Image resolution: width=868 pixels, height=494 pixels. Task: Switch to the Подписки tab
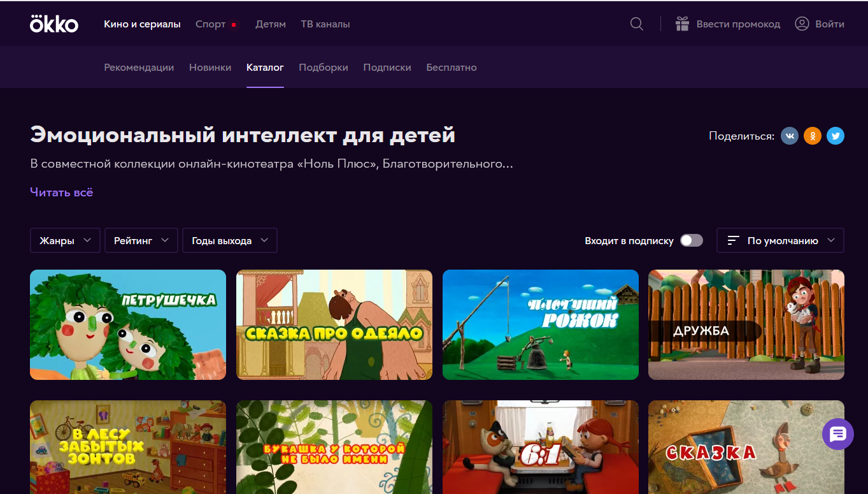tap(387, 67)
